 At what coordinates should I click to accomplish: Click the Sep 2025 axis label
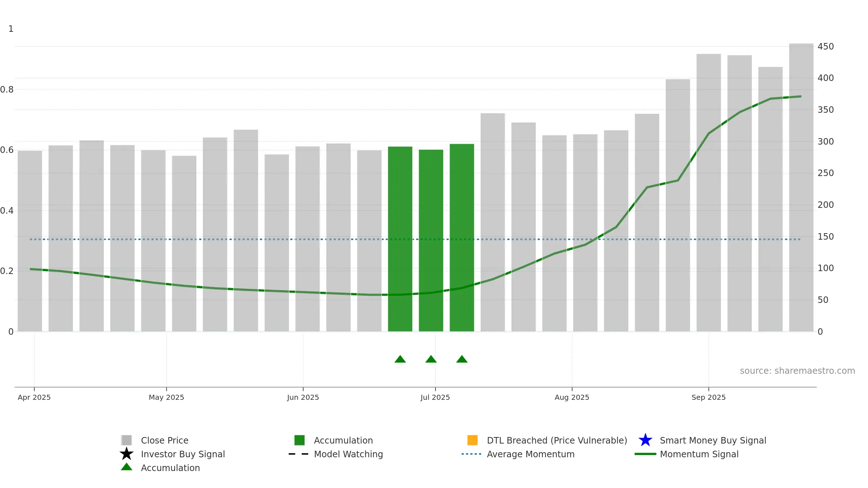pyautogui.click(x=709, y=397)
